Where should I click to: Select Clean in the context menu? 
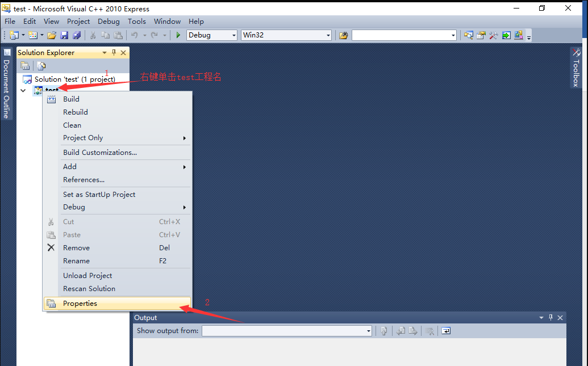(117, 125)
